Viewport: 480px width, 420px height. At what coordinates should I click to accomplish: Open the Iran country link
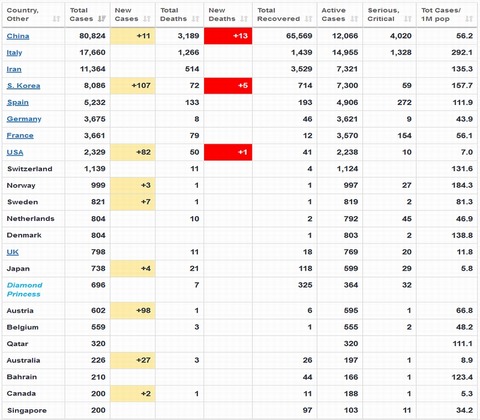click(x=14, y=69)
